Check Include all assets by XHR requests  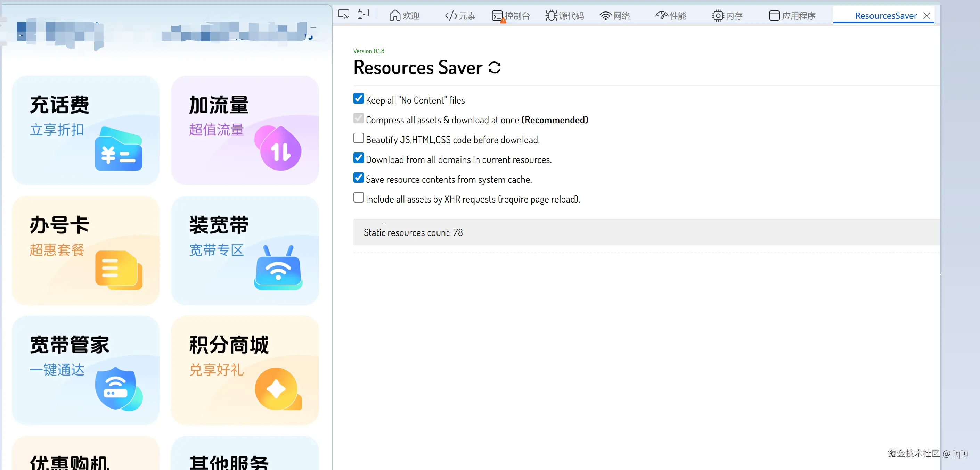[358, 198]
